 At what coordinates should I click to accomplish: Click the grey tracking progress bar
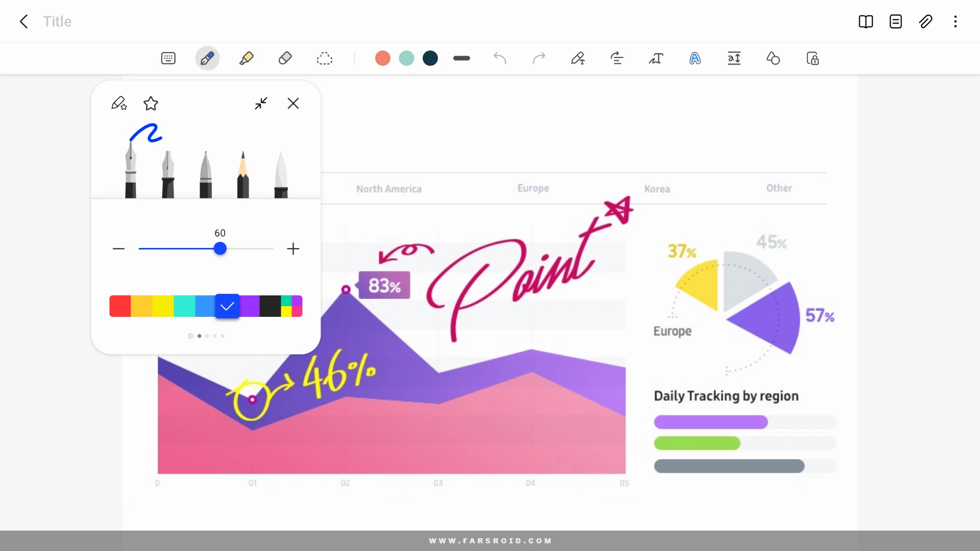(729, 466)
